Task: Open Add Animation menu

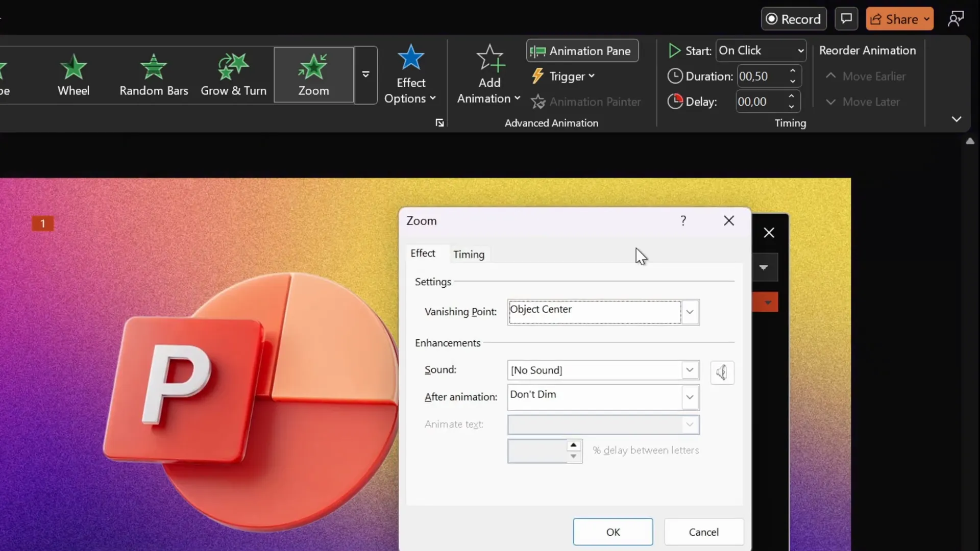Action: tap(488, 74)
